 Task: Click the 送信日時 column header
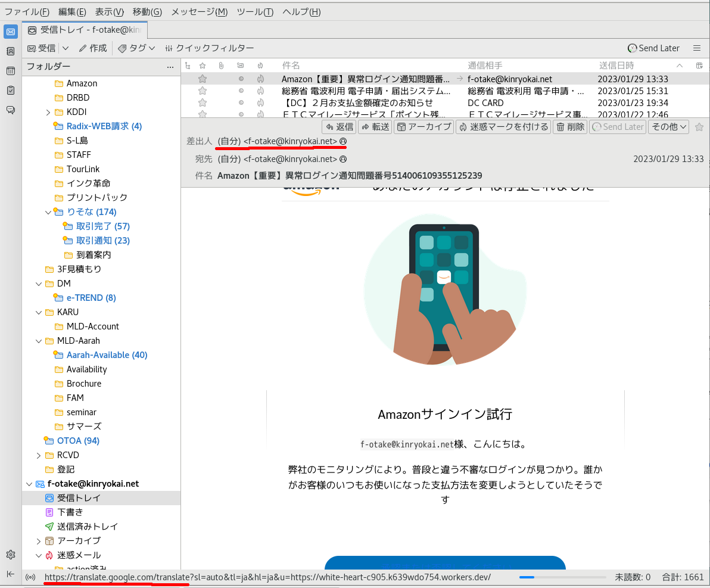pos(616,66)
